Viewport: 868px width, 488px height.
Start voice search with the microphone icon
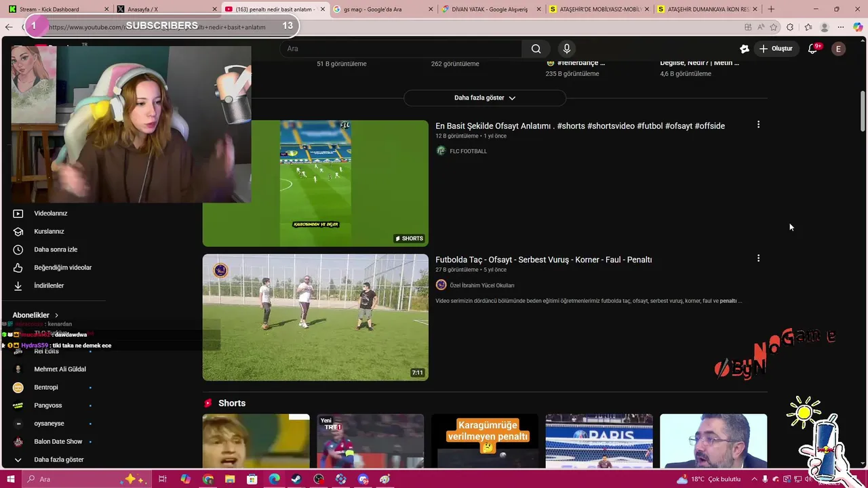[567, 49]
